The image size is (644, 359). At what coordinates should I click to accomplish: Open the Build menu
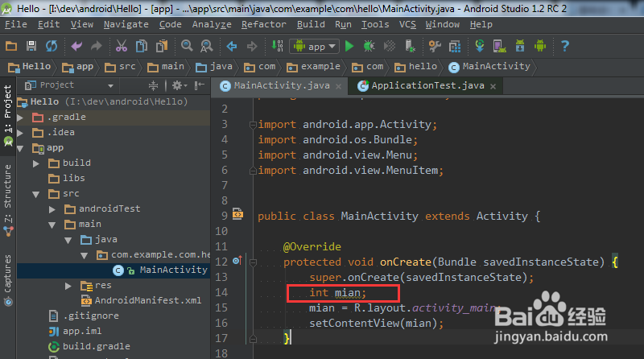pyautogui.click(x=311, y=25)
